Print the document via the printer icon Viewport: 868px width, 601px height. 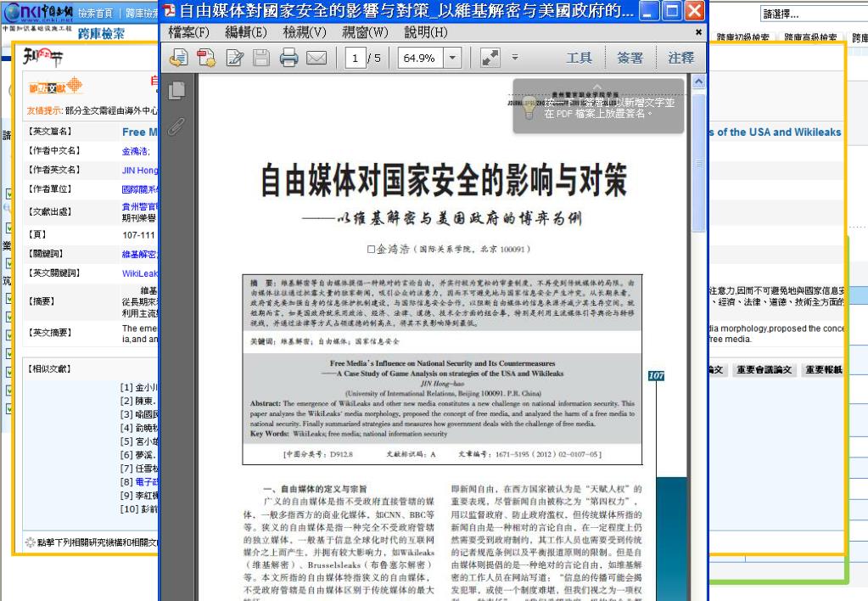[x=288, y=58]
